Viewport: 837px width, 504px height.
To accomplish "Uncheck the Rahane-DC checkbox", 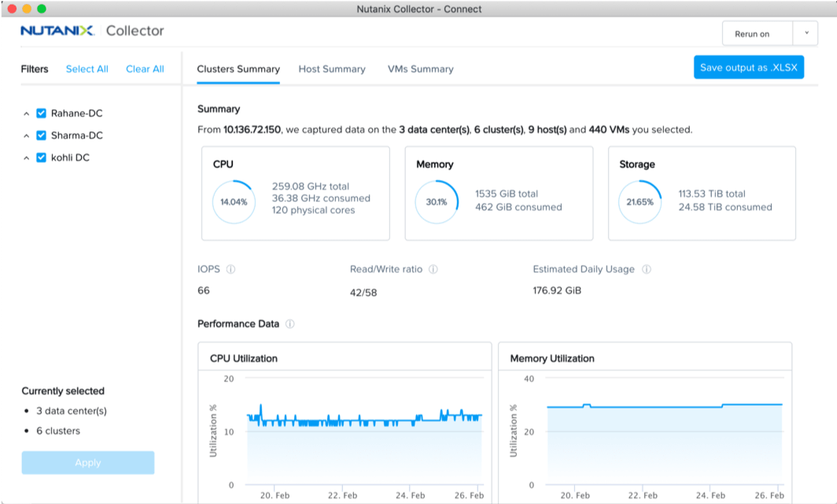I will pyautogui.click(x=42, y=113).
